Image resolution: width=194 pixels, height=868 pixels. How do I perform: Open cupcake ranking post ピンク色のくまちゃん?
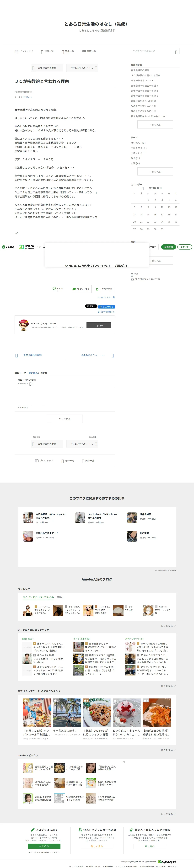coord(127,719)
